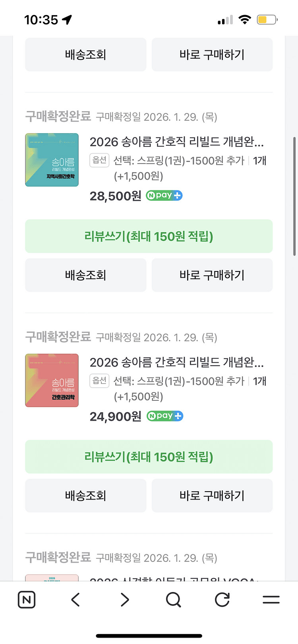
Task: Buy the 24,900원 book again now
Action: click(x=212, y=496)
